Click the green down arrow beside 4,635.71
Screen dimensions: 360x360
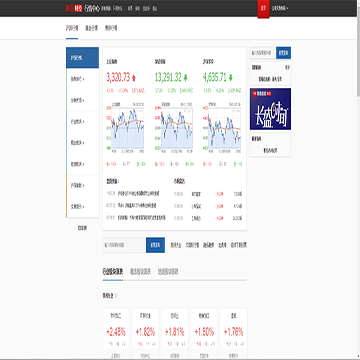pyautogui.click(x=231, y=78)
